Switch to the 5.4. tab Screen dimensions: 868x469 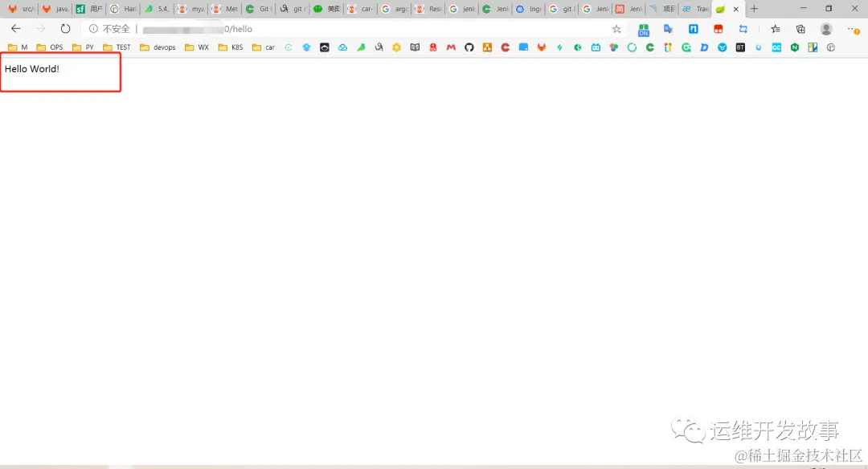click(x=157, y=9)
